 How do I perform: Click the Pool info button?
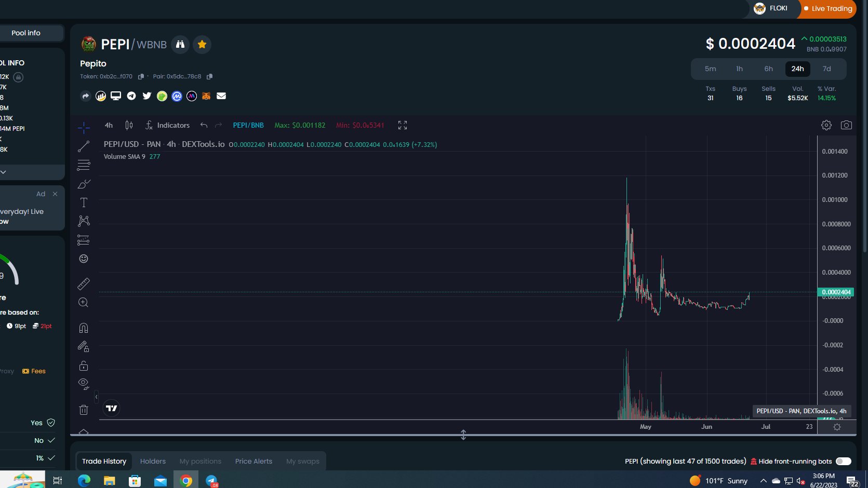pos(26,33)
